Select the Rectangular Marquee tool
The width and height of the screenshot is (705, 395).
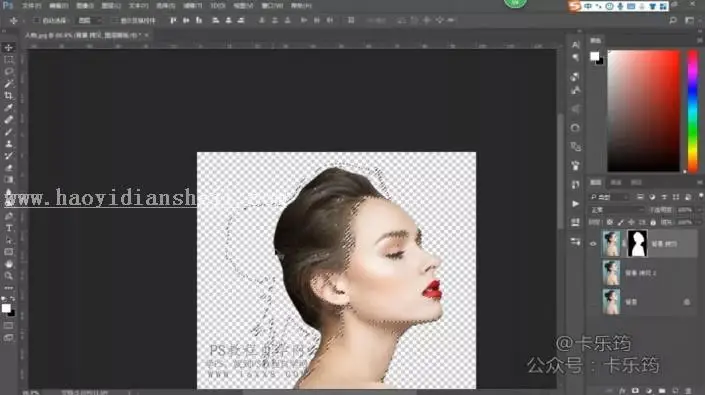(9, 59)
